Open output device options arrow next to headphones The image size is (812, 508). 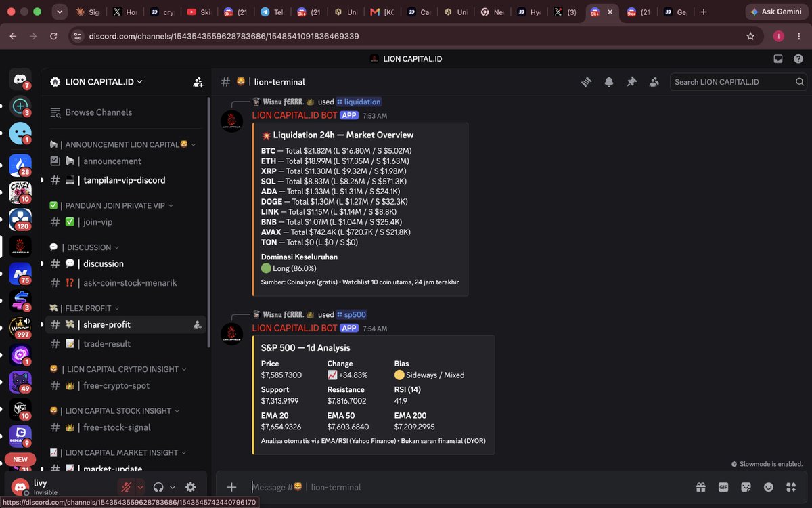(173, 487)
